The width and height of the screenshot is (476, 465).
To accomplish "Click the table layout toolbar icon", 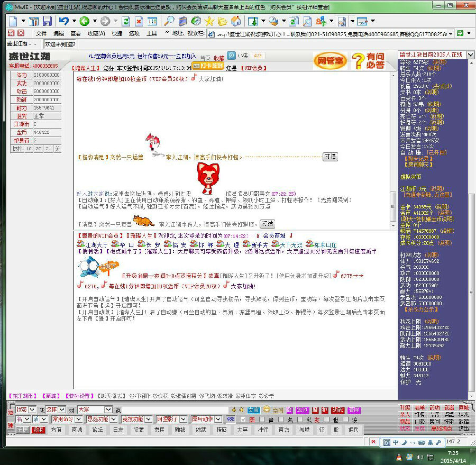I will coord(152,21).
